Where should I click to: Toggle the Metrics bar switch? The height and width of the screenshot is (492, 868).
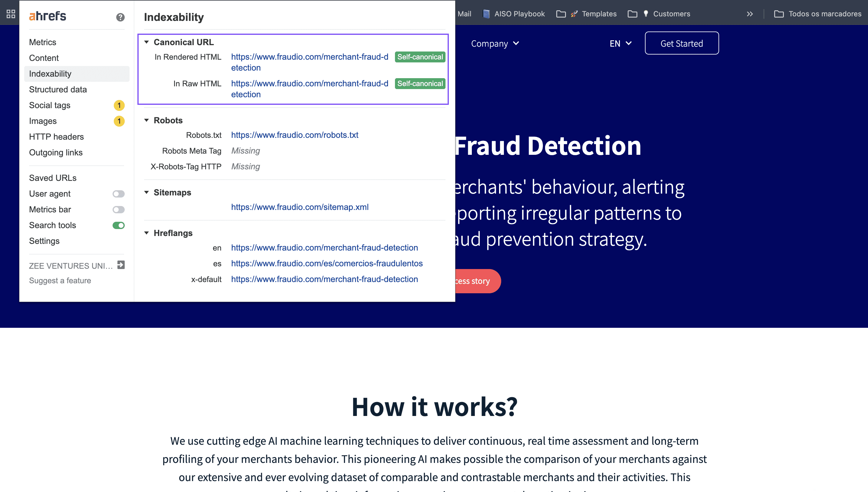[x=118, y=210]
